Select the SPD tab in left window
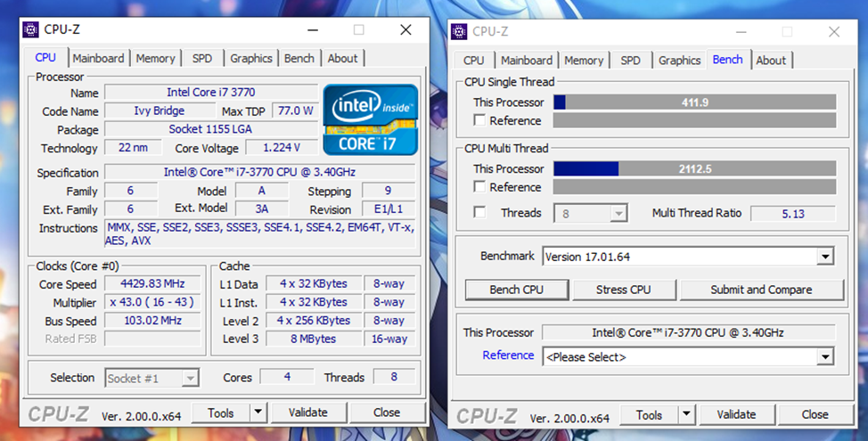 202,58
